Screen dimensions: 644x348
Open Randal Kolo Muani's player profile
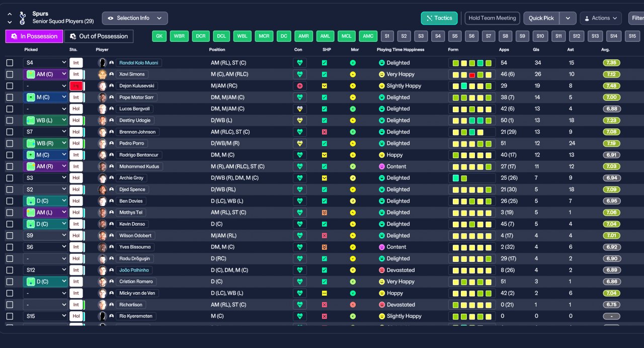point(138,63)
